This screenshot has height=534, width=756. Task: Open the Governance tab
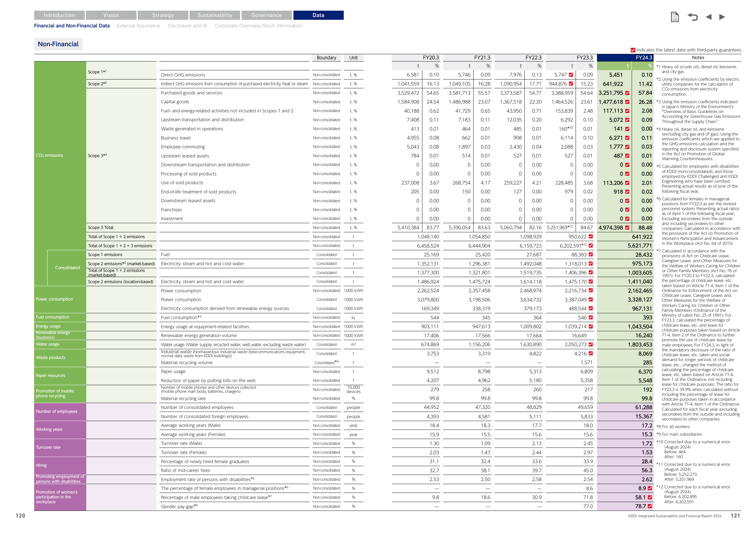267,15
